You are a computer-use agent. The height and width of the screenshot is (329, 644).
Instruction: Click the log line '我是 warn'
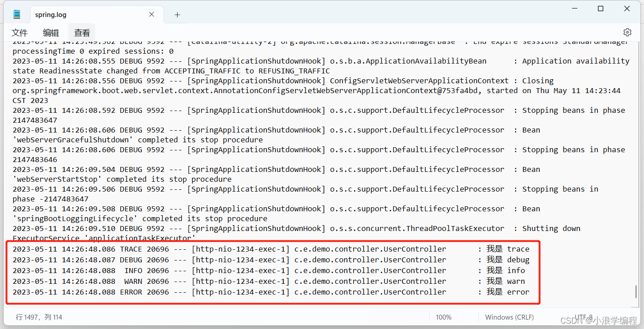(x=269, y=281)
